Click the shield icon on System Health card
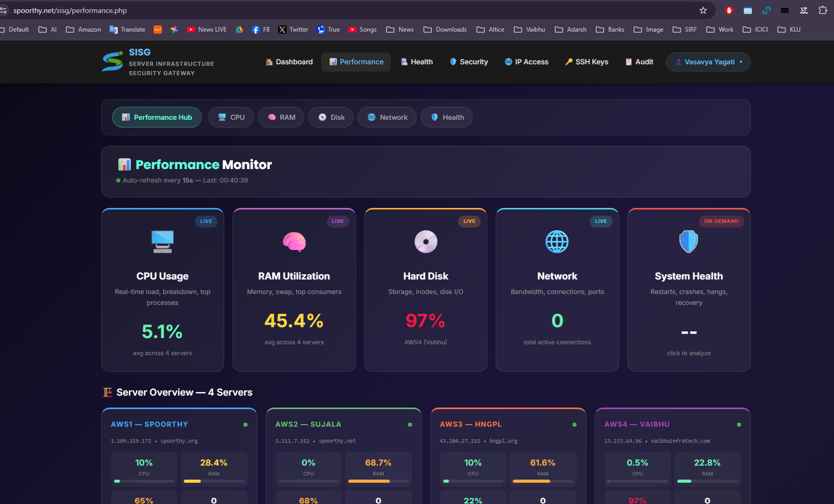834x504 pixels. coord(689,242)
